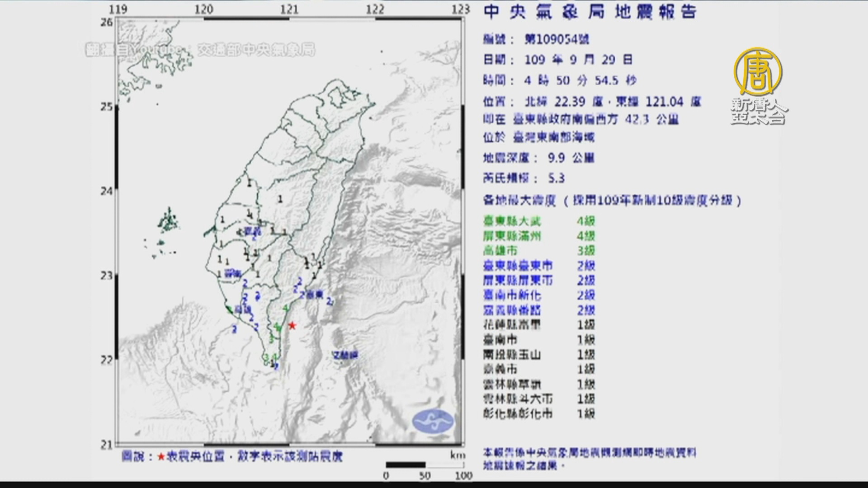Click the magnitude value 5.3
The width and height of the screenshot is (868, 488).
click(557, 178)
